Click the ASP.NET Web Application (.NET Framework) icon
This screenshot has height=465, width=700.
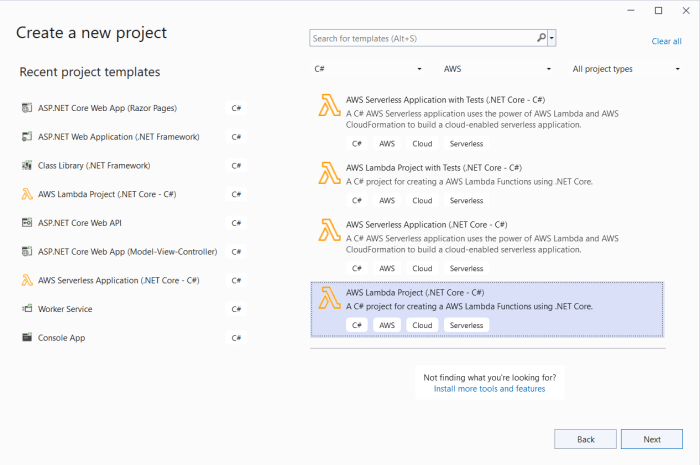pyautogui.click(x=27, y=137)
